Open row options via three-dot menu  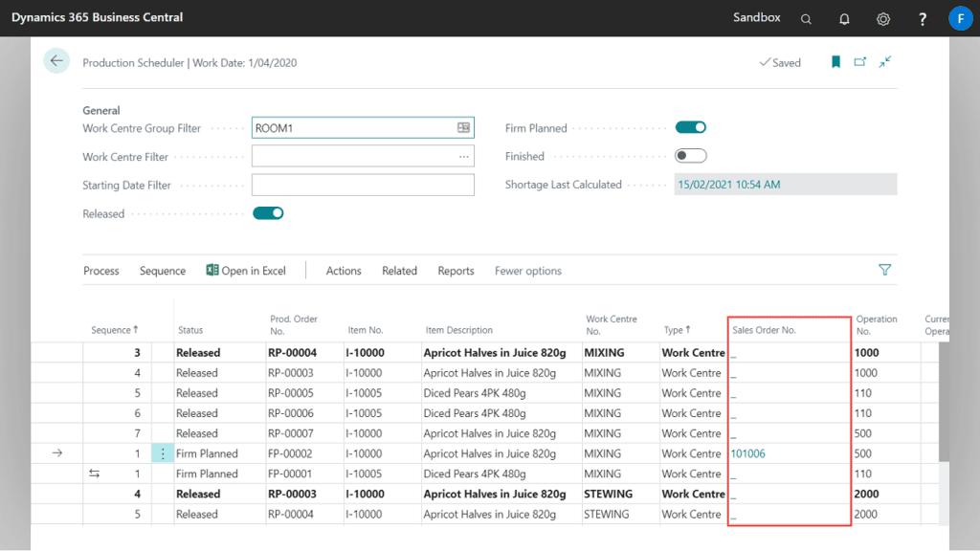click(x=163, y=452)
